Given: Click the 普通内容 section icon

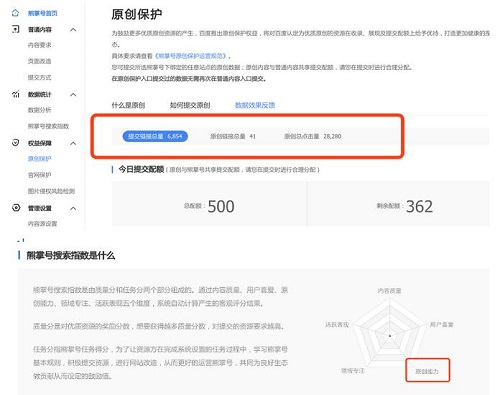Looking at the screenshot, I should (x=16, y=29).
